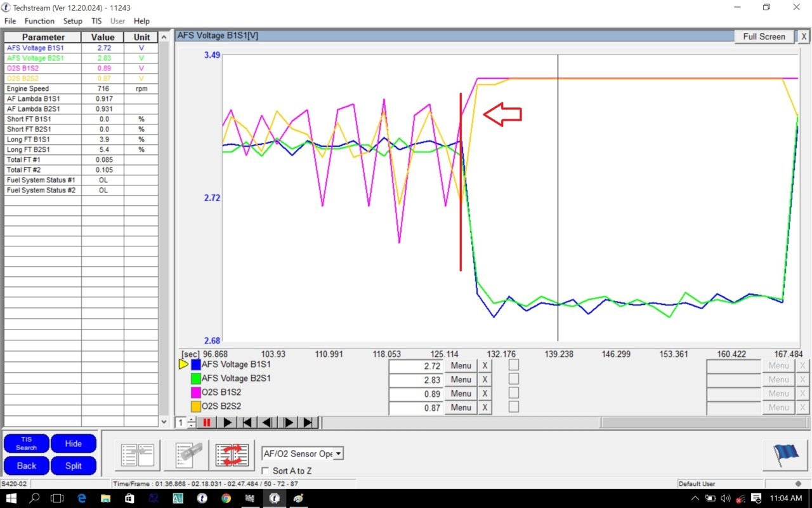Click the red arrows swap lists icon
812x508 pixels.
point(232,455)
